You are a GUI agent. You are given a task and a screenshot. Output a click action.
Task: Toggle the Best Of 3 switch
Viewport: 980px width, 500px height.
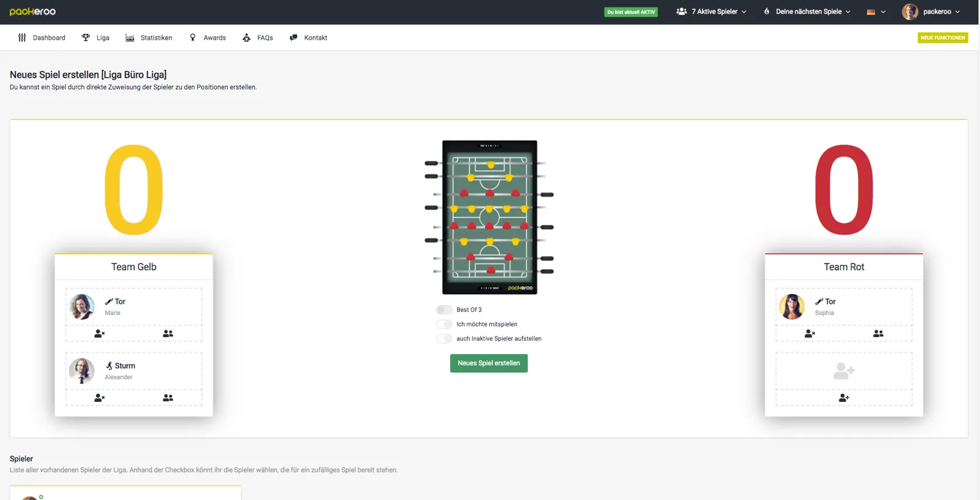[x=444, y=309]
